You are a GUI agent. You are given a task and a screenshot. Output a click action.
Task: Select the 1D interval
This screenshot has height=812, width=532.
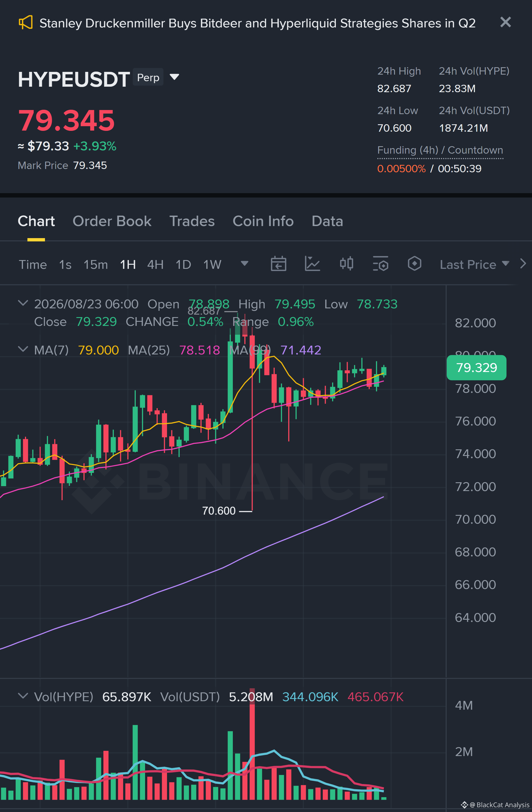coord(183,264)
